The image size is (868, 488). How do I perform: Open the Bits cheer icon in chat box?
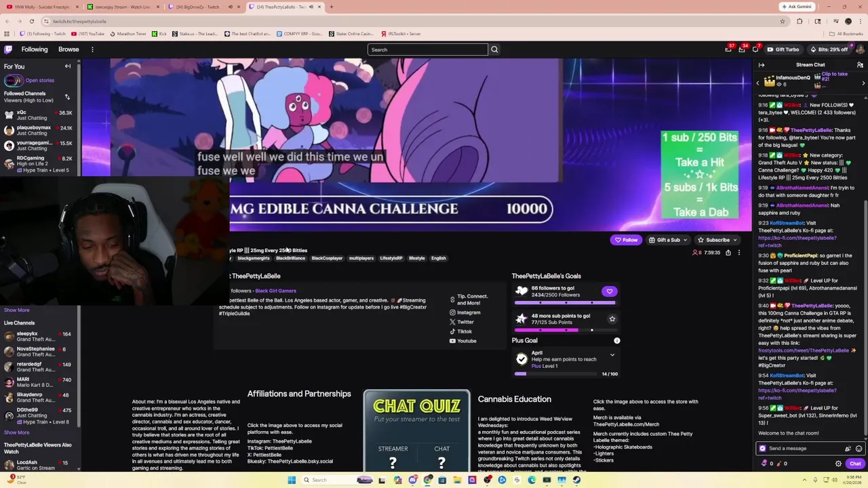(848, 449)
